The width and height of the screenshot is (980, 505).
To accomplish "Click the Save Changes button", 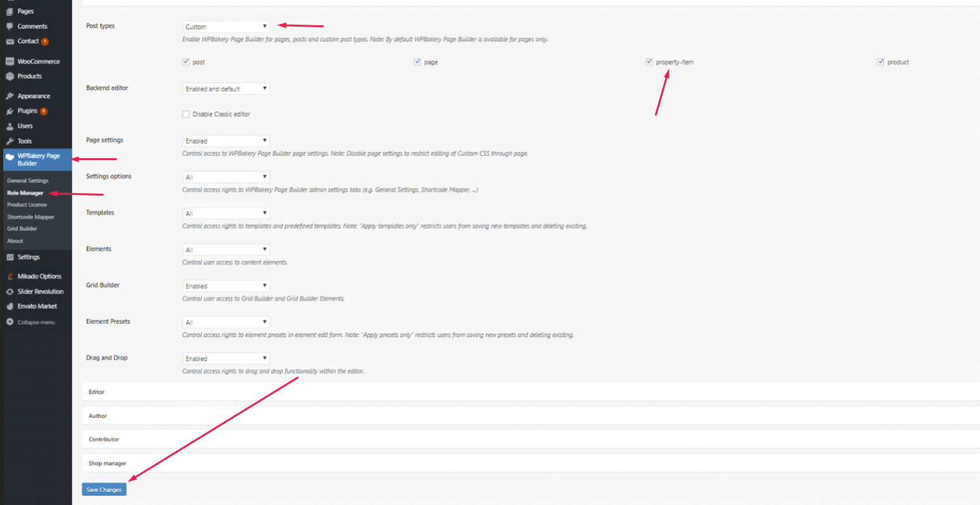I will point(104,489).
